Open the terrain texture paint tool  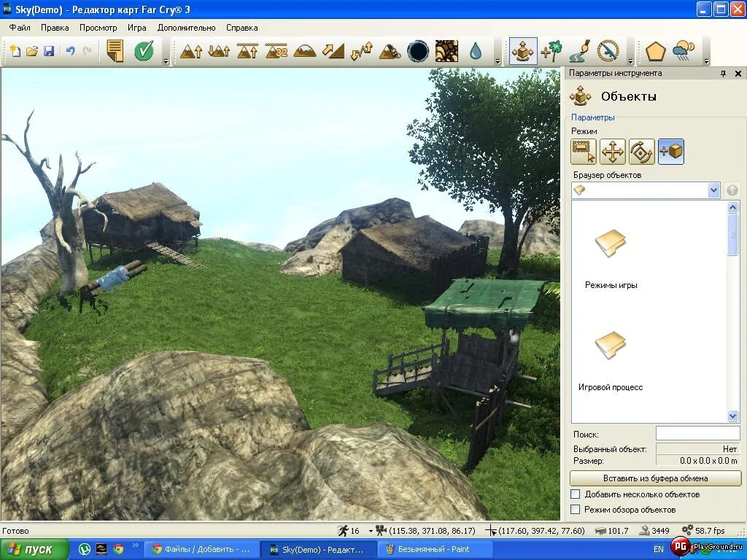(447, 51)
